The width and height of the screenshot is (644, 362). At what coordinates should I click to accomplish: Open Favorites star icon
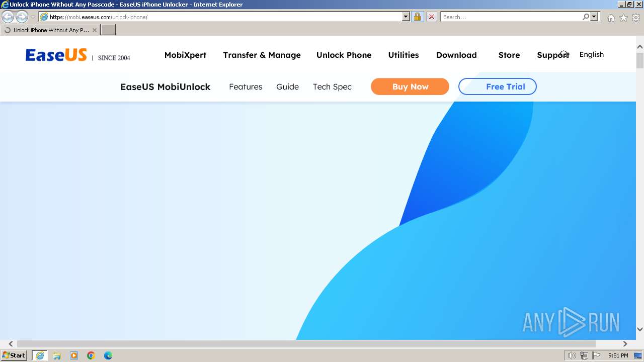click(x=623, y=18)
